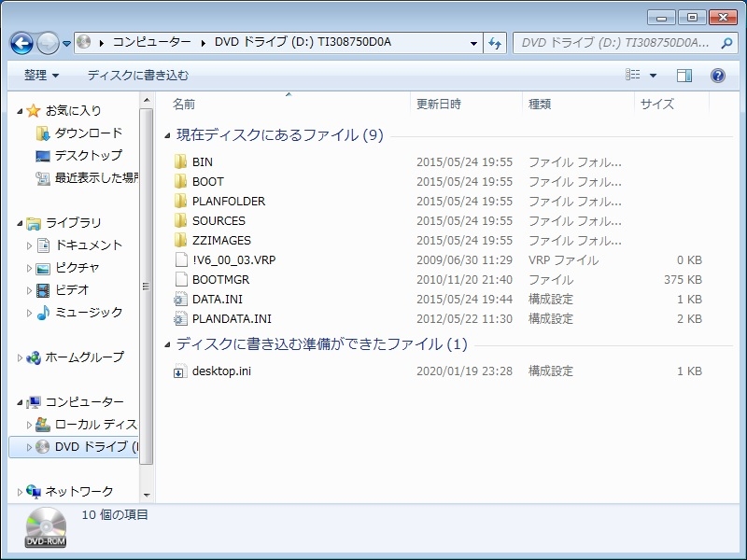Open 最近表示した場所 in favorites

97,177
